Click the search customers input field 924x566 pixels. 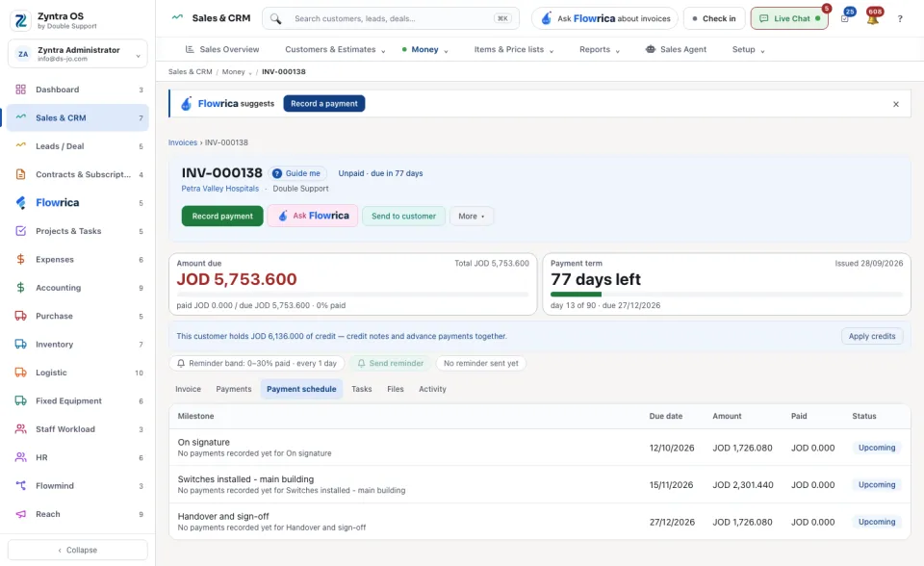click(x=391, y=19)
